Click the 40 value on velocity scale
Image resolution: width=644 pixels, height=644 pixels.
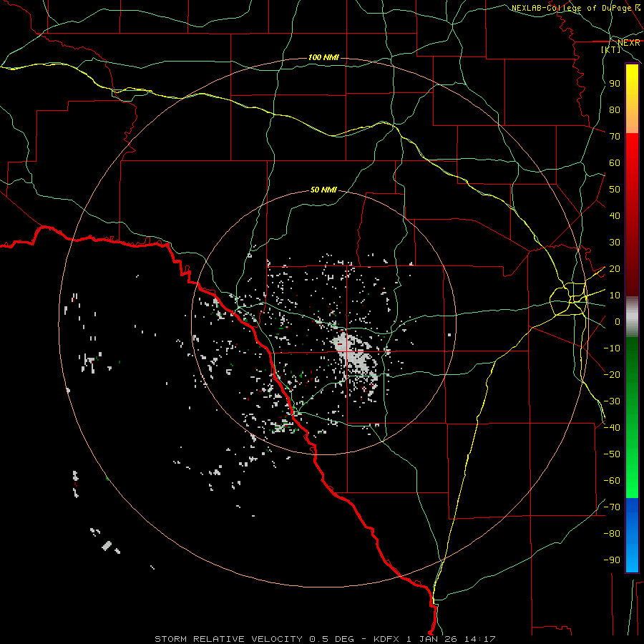pyautogui.click(x=615, y=216)
